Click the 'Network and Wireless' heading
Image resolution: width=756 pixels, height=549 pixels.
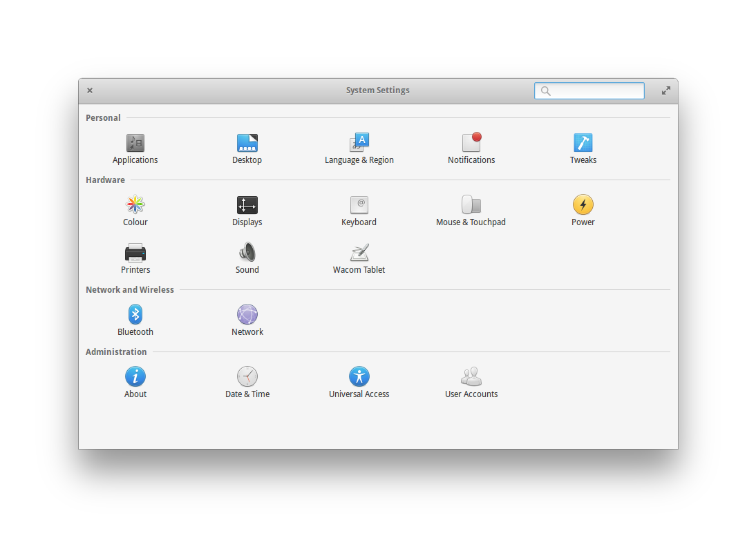pos(130,289)
